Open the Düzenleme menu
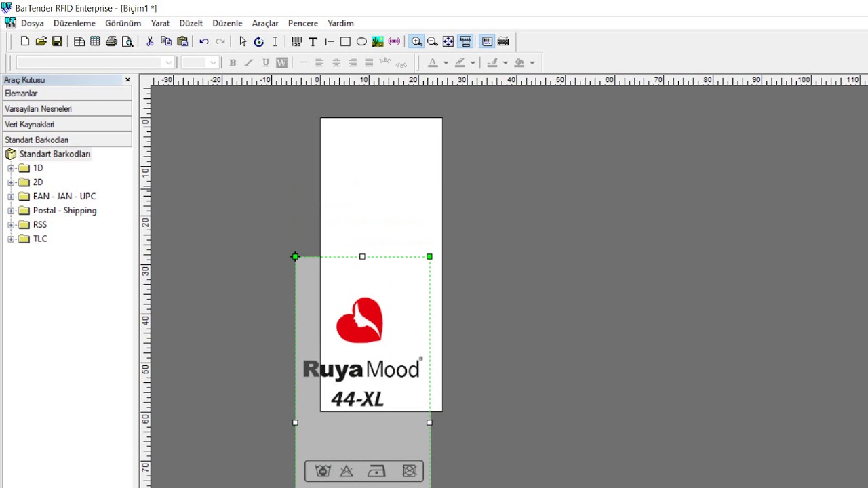868x488 pixels. click(x=75, y=23)
